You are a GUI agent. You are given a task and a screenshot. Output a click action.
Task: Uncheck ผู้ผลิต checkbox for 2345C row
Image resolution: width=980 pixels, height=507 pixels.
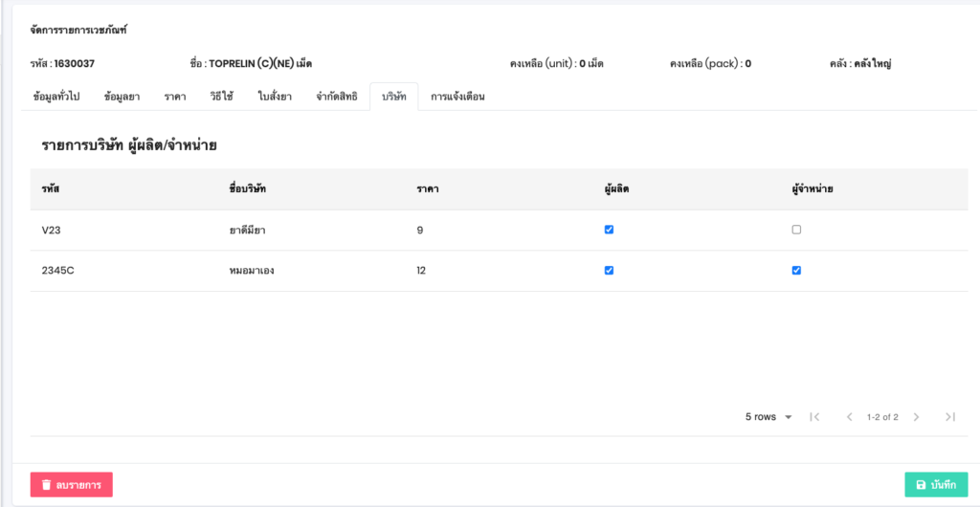(609, 271)
